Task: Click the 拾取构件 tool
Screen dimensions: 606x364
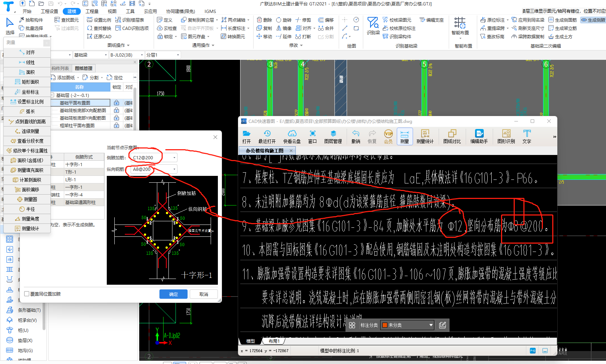Action: tap(31, 20)
